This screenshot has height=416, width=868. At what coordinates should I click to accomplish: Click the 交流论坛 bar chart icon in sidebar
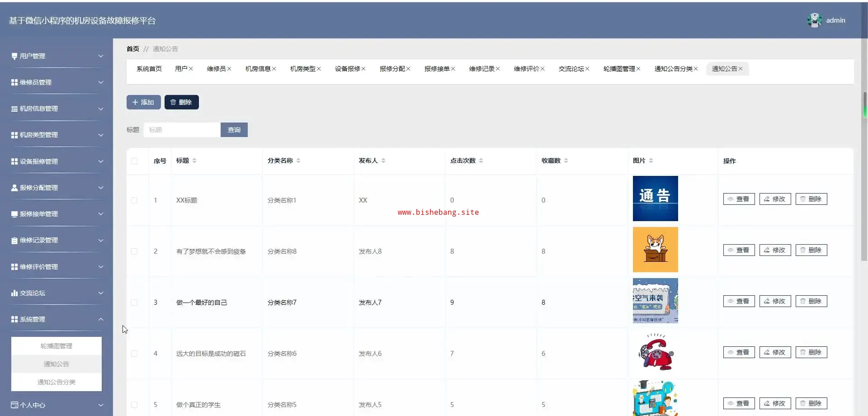14,293
